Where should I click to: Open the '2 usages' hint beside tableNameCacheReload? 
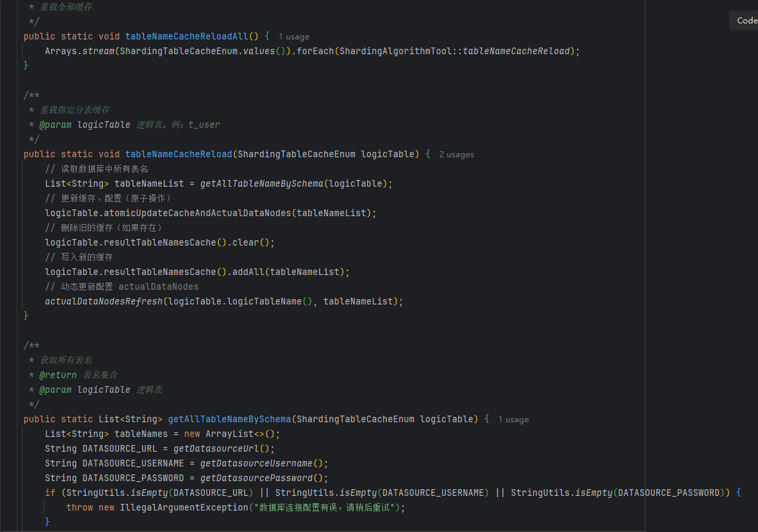[457, 155]
